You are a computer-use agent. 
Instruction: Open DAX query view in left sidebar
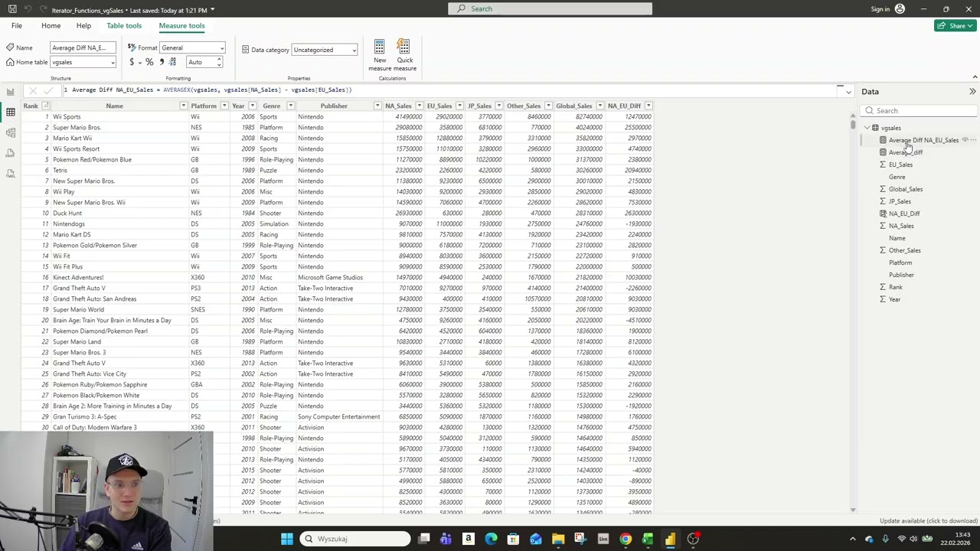click(x=10, y=153)
